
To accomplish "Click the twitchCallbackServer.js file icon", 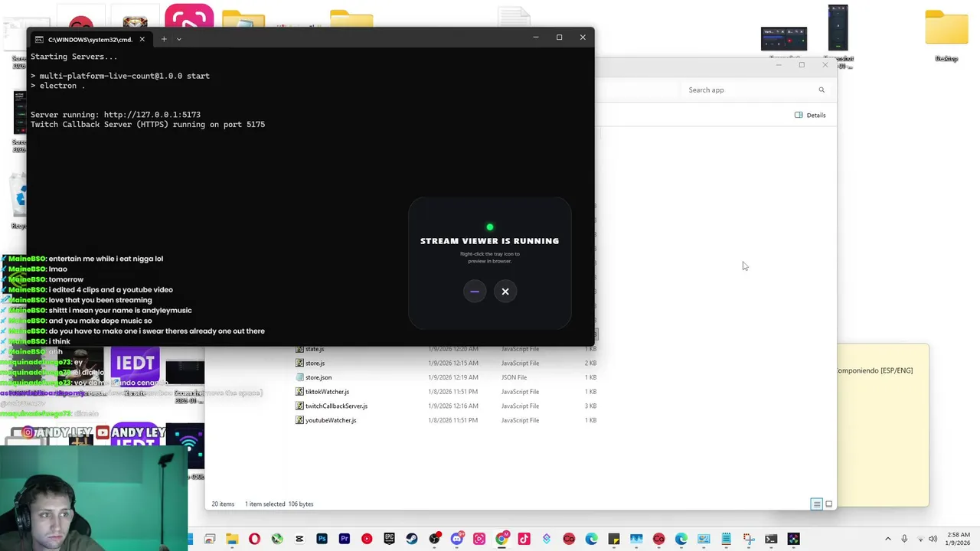I will coord(300,406).
